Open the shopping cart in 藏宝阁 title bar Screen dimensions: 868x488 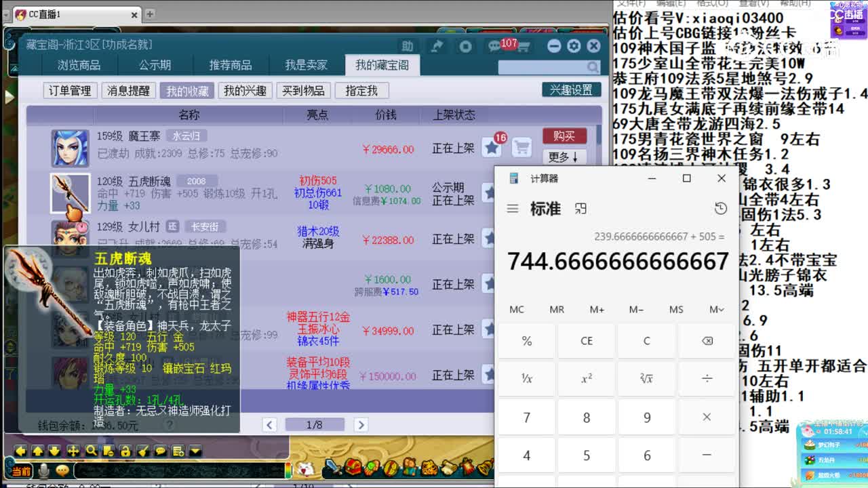[523, 46]
